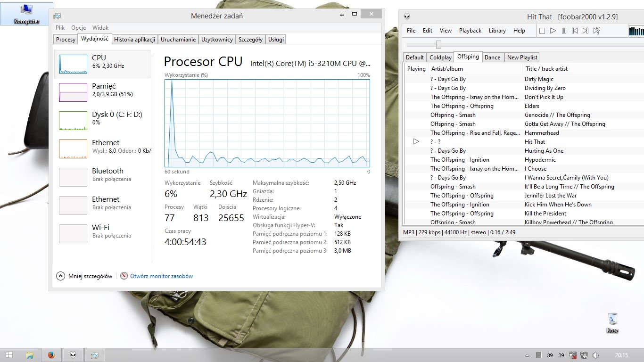Click the Task Manager title bar icon
This screenshot has width=644, height=362.
click(x=57, y=16)
